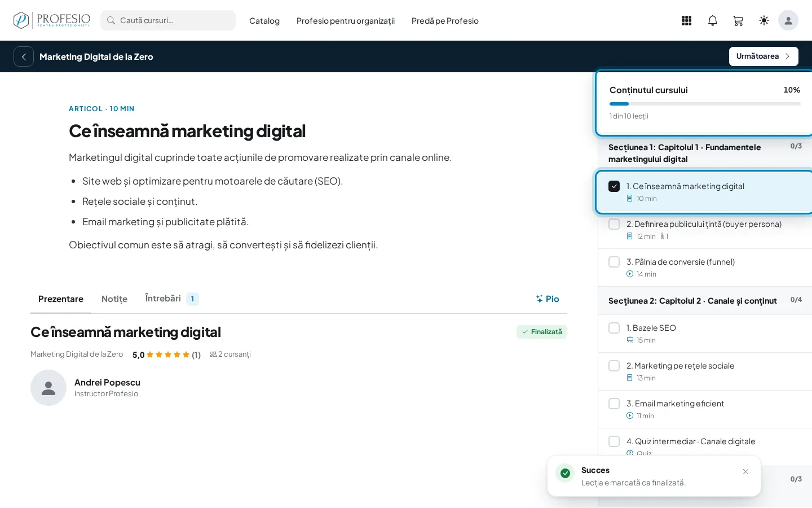Screen dimensions: 812x508
Task: Check the Bazele SEO lesson box
Action: coord(614,328)
